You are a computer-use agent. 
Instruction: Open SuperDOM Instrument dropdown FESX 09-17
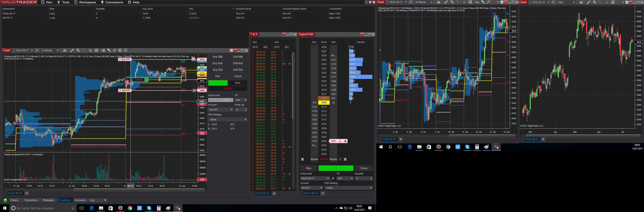tap(315, 178)
